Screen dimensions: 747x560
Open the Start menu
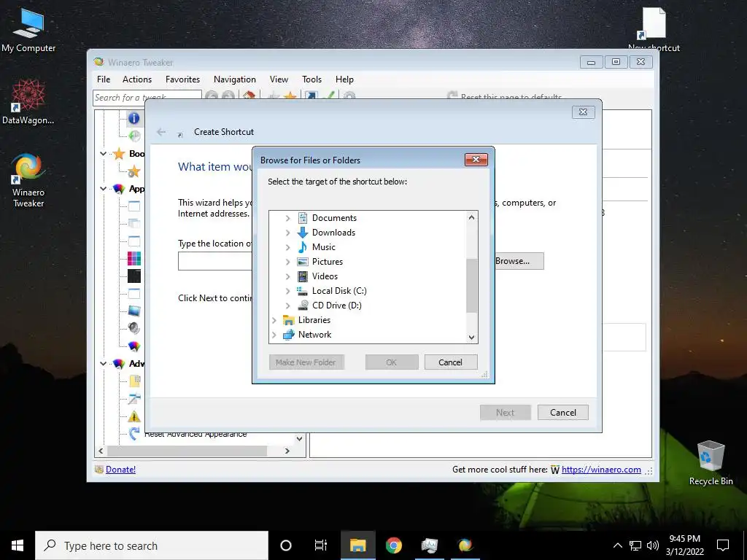pyautogui.click(x=18, y=545)
